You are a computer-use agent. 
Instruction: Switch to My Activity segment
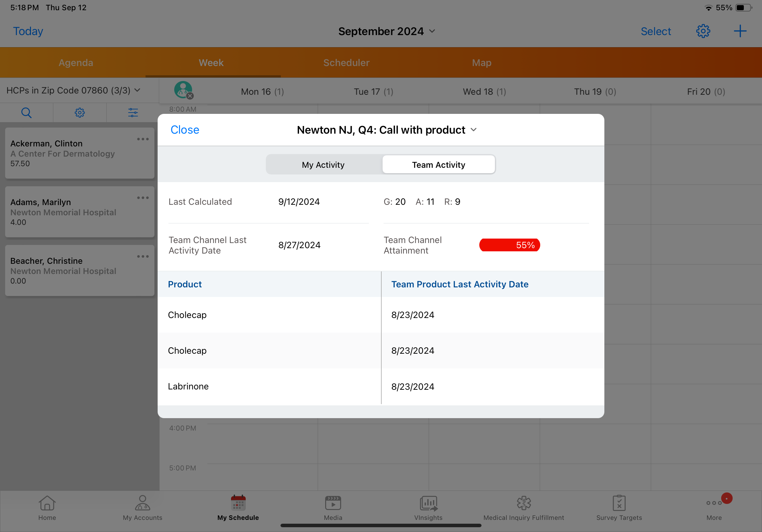tap(323, 165)
